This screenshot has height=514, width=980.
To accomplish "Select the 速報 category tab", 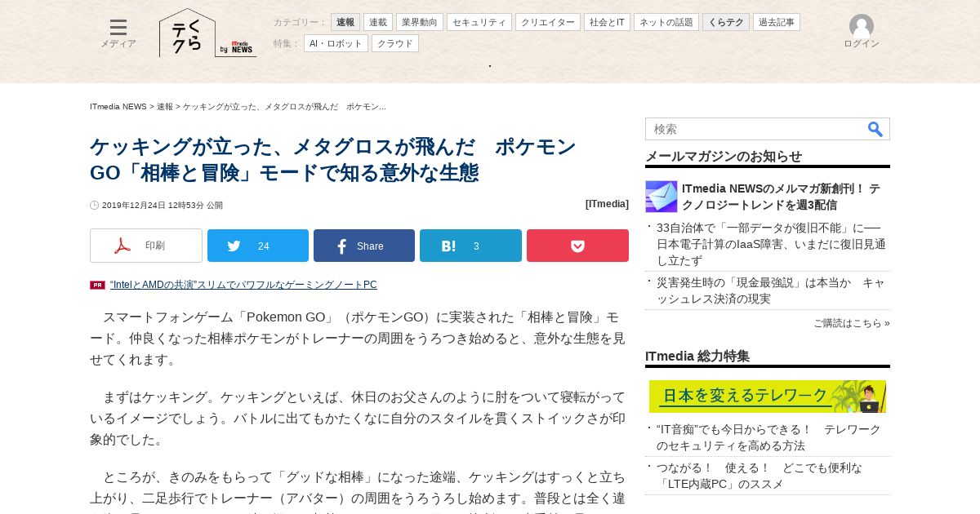I will tap(345, 22).
